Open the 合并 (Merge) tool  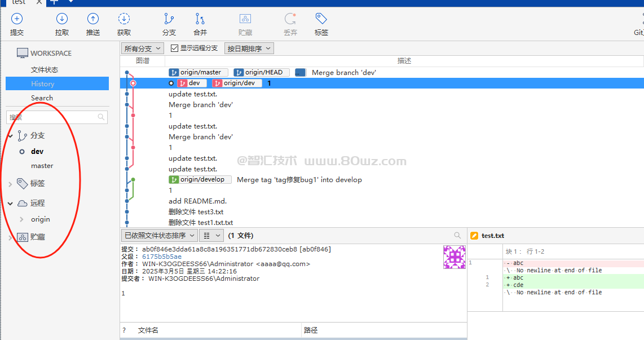click(x=200, y=20)
